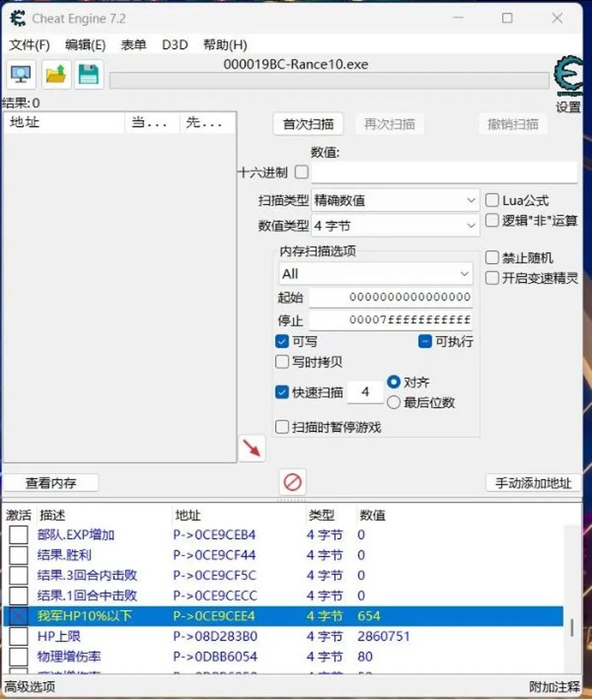
Task: Uncheck the 可写 checkbox
Action: (282, 341)
